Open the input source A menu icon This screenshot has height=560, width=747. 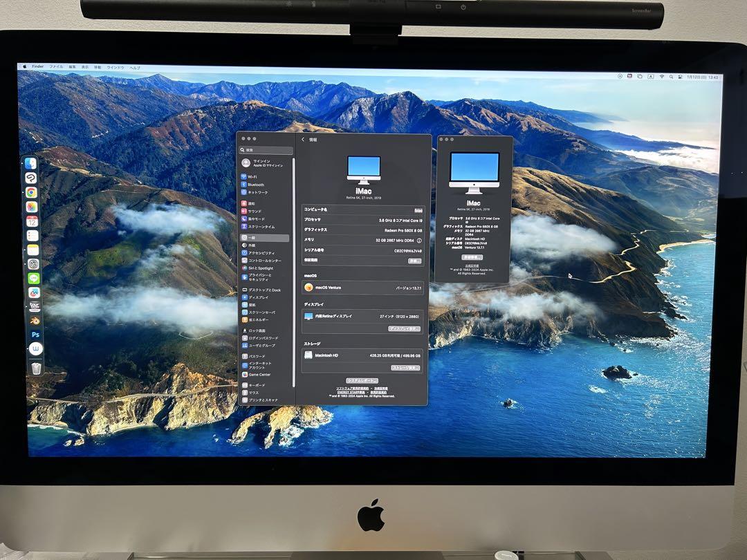650,76
